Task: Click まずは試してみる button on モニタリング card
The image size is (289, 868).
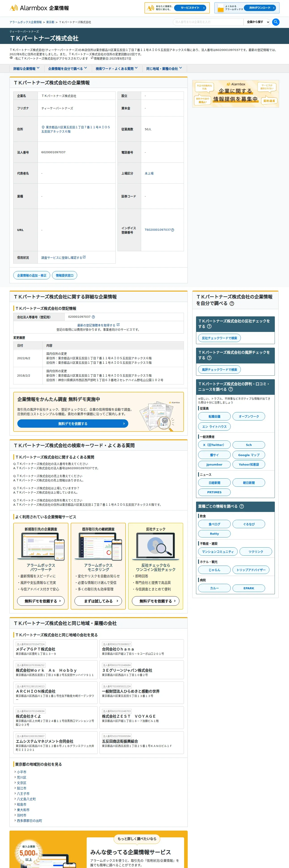Action: (98, 601)
